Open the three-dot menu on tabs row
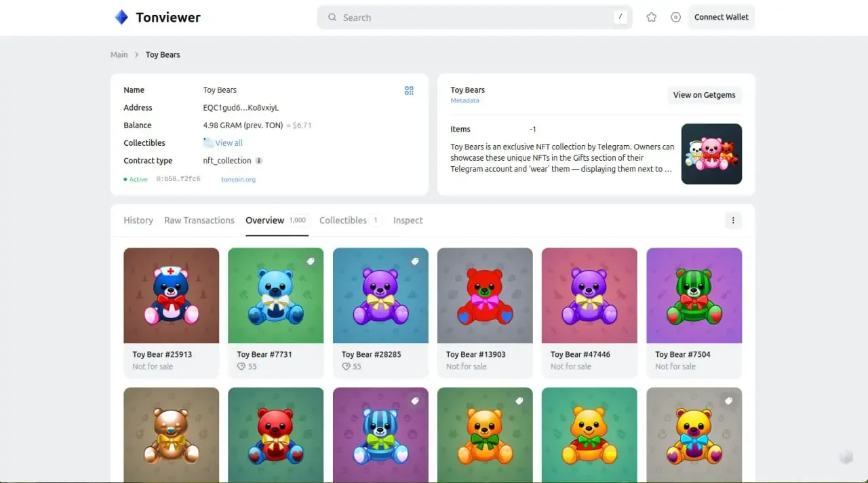This screenshot has height=483, width=868. (x=733, y=220)
